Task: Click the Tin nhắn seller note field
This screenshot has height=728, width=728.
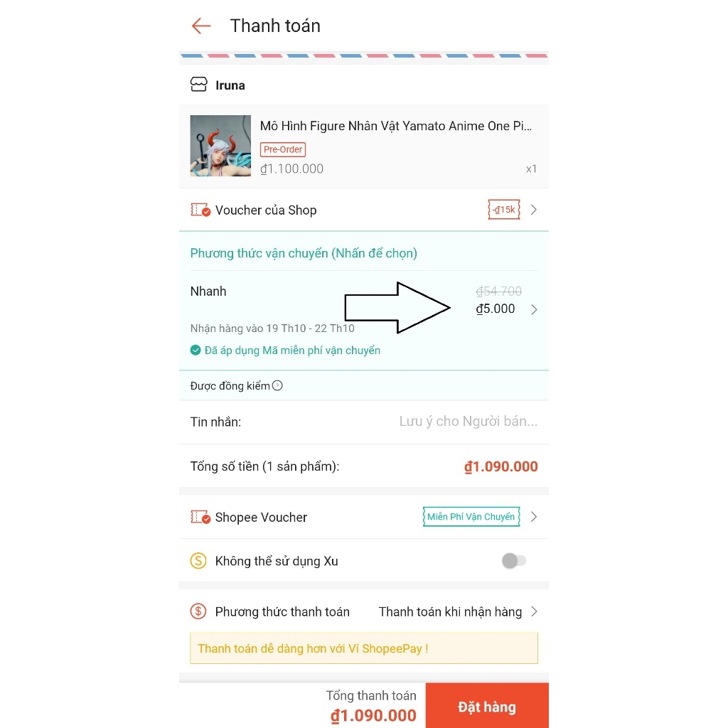Action: [364, 422]
